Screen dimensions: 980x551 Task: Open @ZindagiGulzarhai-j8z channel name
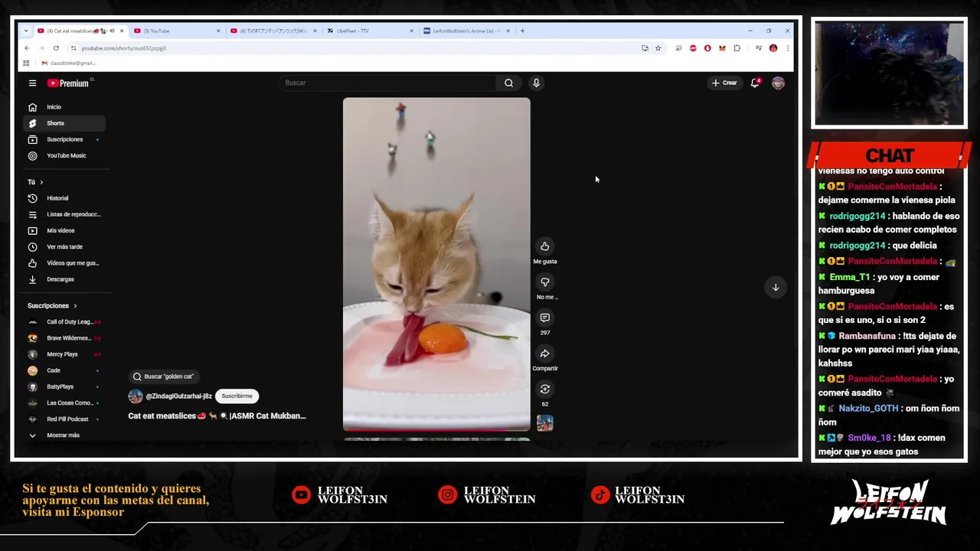(178, 396)
